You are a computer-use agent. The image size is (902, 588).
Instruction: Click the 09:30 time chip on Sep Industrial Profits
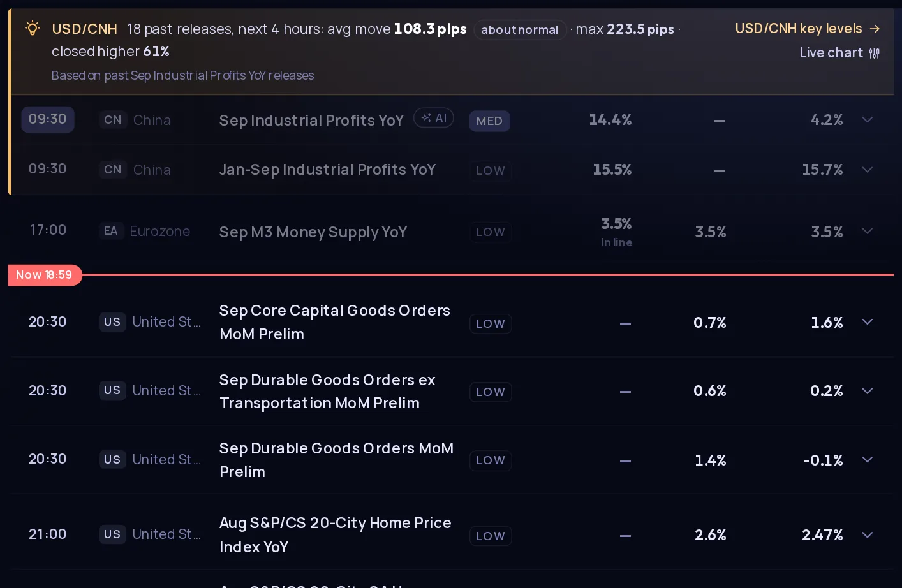48,119
